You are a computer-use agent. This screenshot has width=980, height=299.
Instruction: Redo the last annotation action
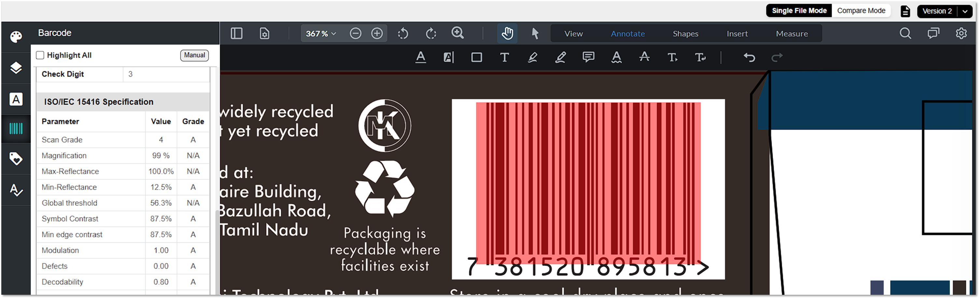777,57
